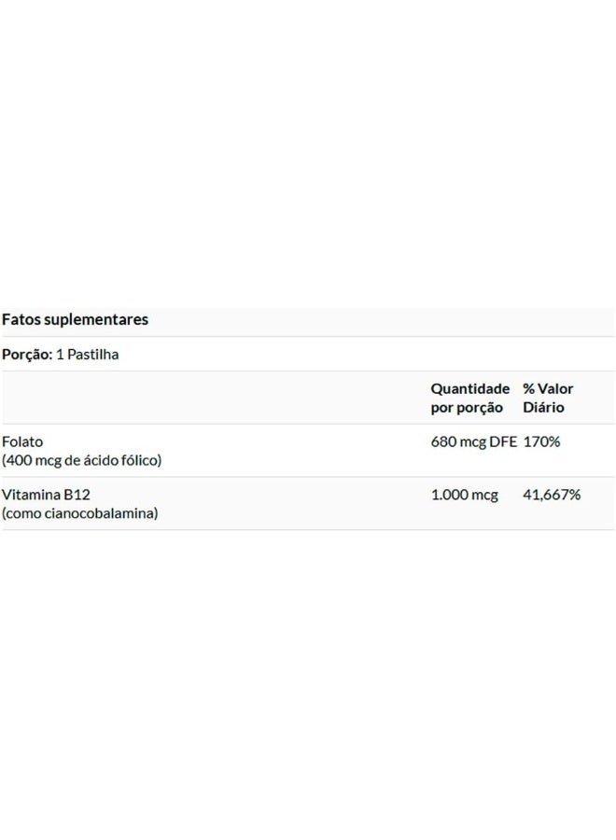Click "por porção" in the column header

pos(467,408)
